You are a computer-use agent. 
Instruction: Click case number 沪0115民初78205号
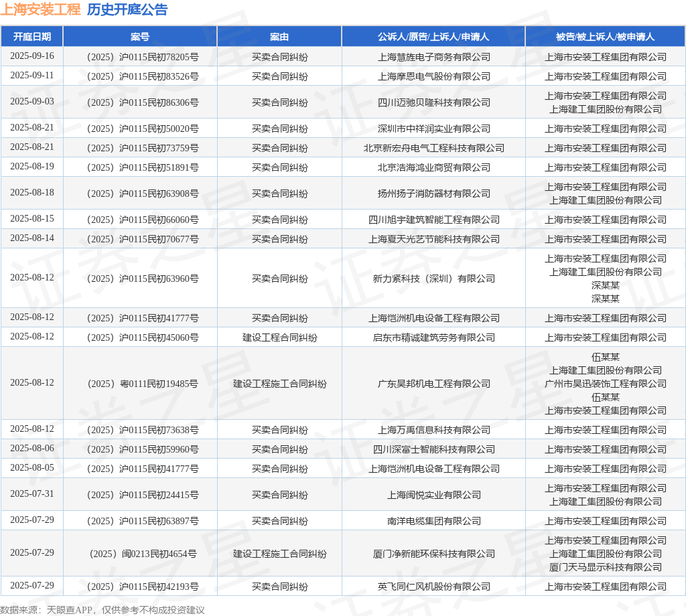click(x=143, y=57)
